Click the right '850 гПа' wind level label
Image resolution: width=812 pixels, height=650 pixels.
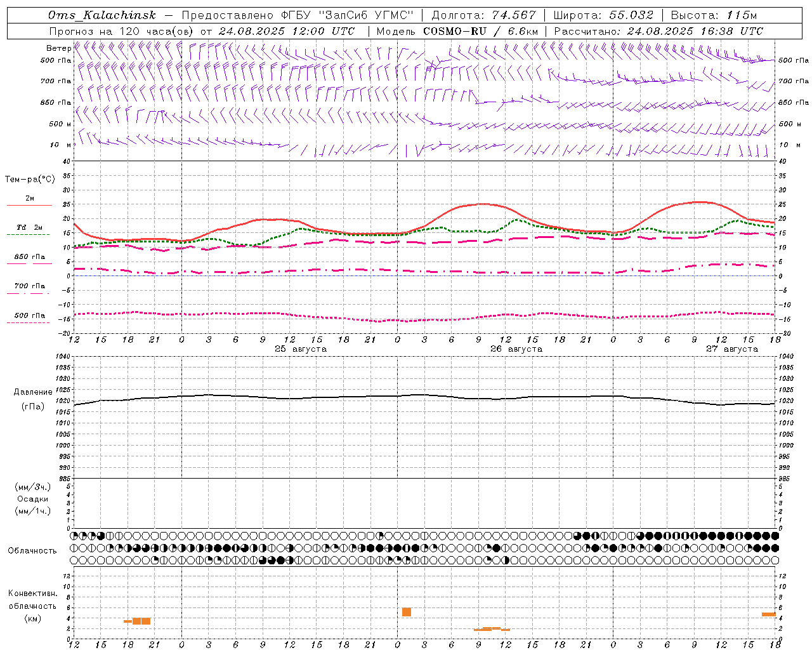coord(794,102)
